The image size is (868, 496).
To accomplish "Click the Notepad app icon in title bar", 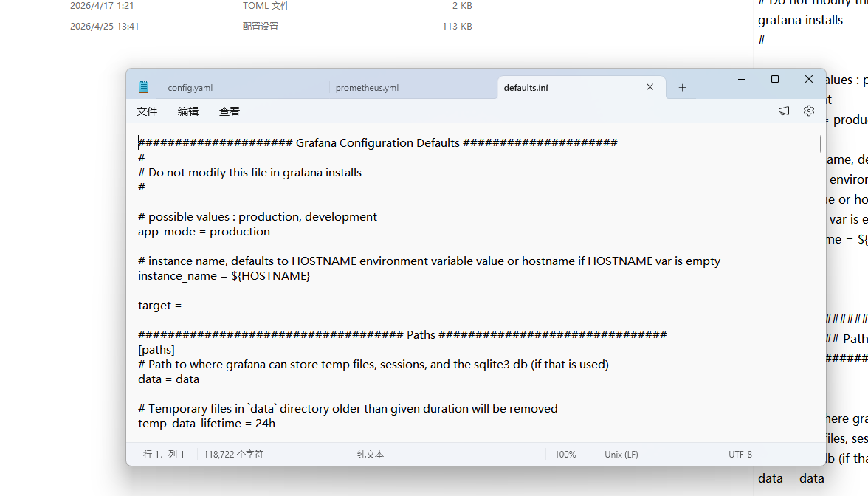I will pos(144,87).
